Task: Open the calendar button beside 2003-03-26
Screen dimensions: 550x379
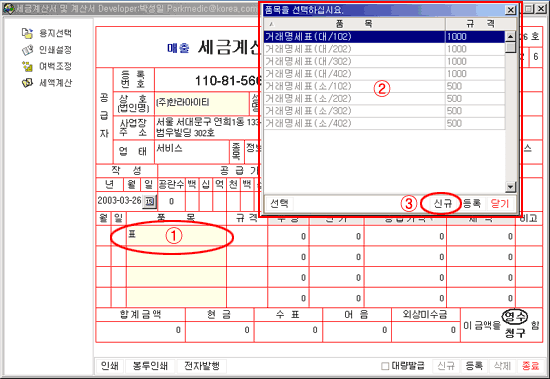Action: 149,201
